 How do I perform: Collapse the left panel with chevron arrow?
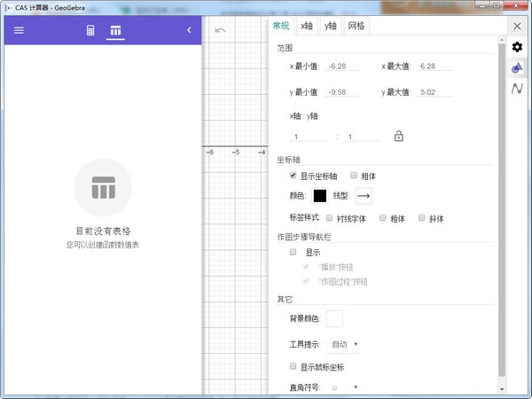click(189, 31)
